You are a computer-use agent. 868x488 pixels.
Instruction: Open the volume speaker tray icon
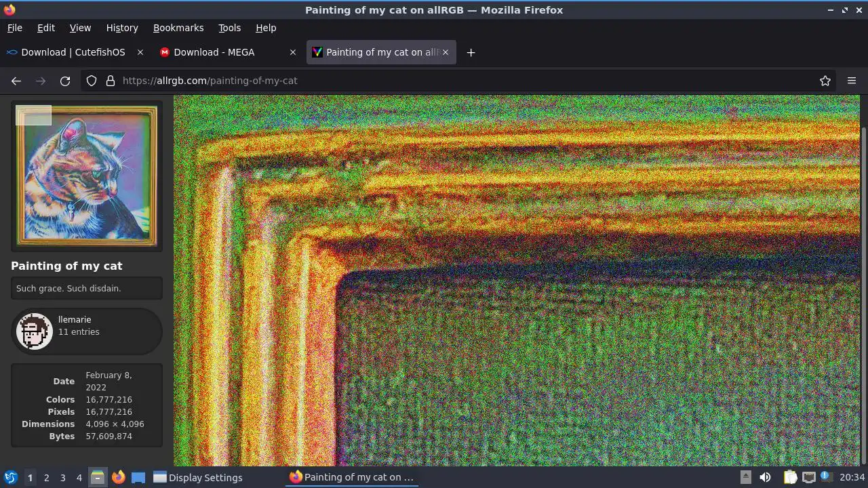(765, 477)
